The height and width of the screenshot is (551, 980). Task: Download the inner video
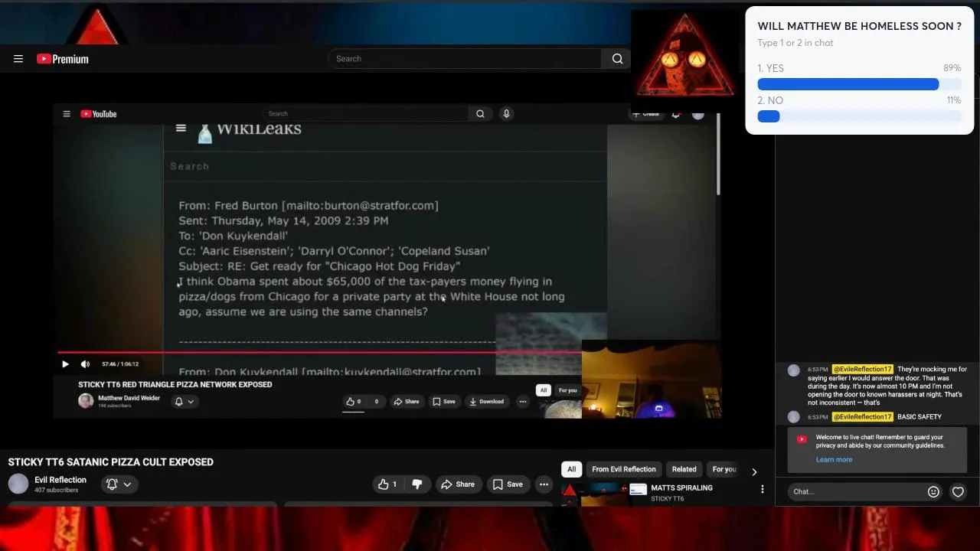(x=486, y=401)
